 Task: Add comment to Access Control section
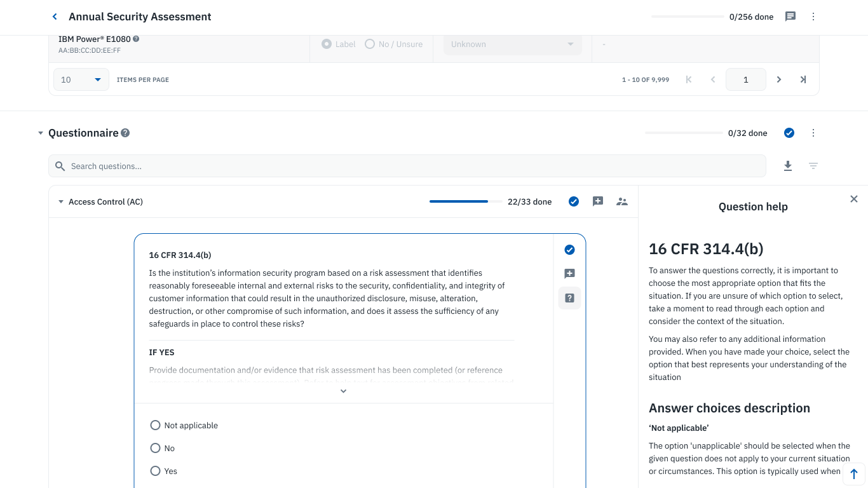(x=598, y=201)
